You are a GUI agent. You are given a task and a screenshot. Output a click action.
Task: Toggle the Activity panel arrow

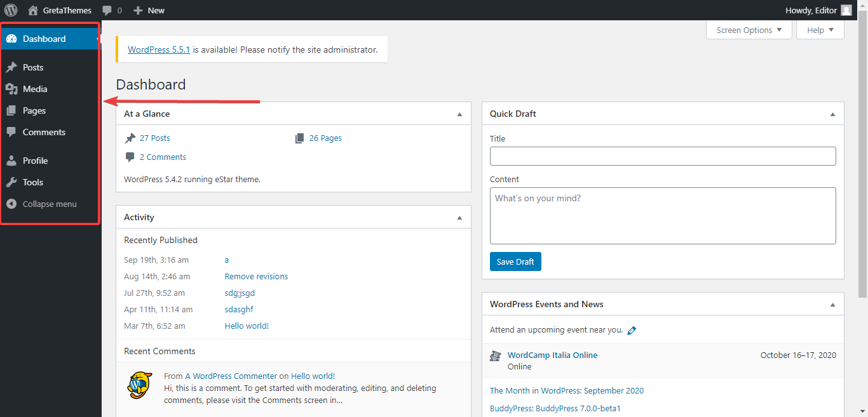coord(459,218)
